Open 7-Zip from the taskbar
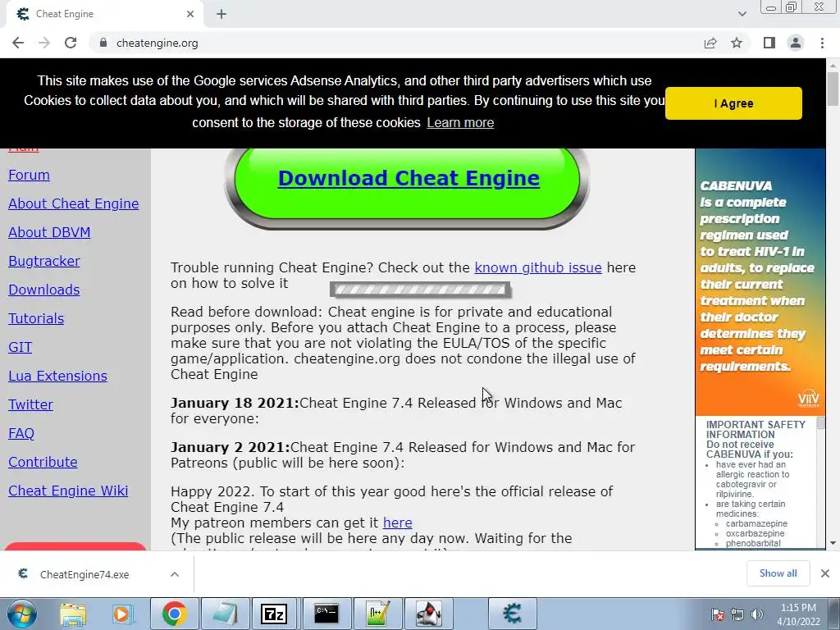The width and height of the screenshot is (840, 630). (274, 614)
